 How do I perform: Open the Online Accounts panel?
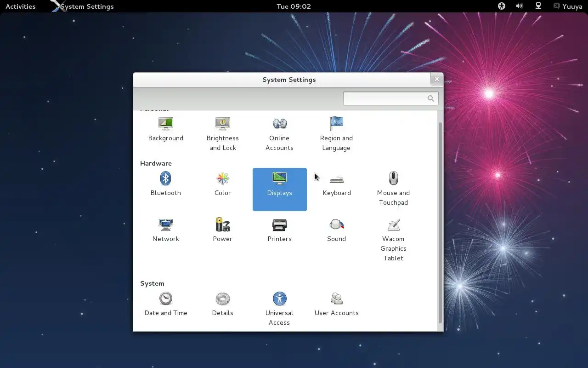click(279, 134)
